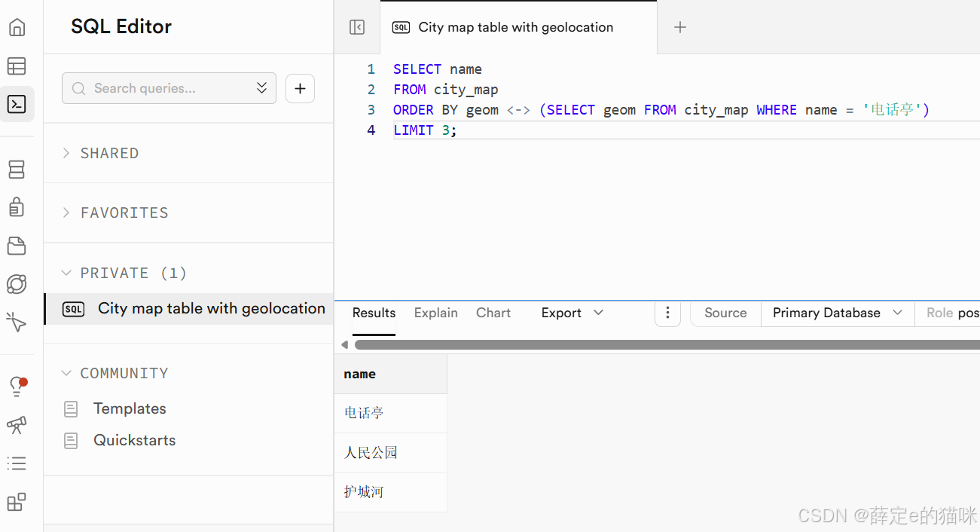Switch to the Results tab
Image resolution: width=980 pixels, height=532 pixels.
point(374,313)
